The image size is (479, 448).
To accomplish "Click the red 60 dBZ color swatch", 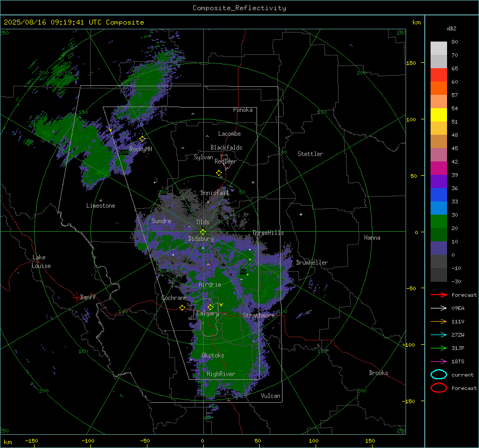I will pyautogui.click(x=439, y=75).
